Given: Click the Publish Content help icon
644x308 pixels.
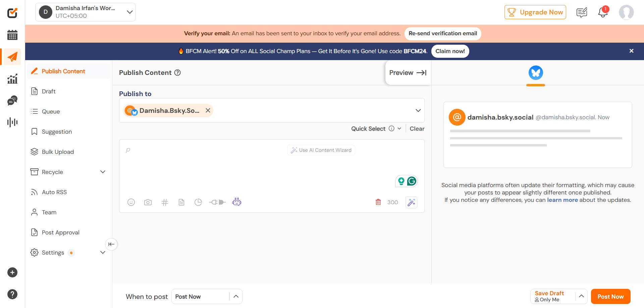Looking at the screenshot, I should 177,73.
